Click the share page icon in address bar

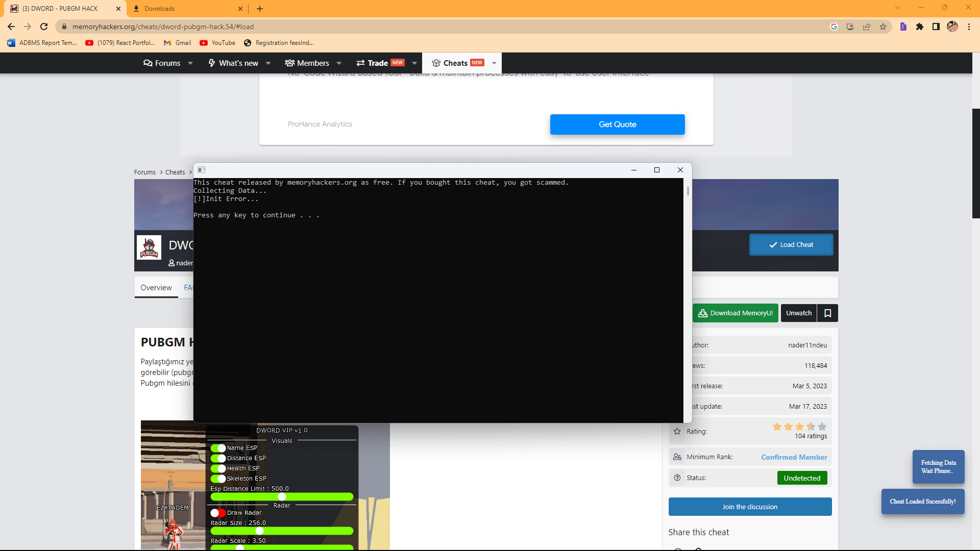(x=867, y=27)
